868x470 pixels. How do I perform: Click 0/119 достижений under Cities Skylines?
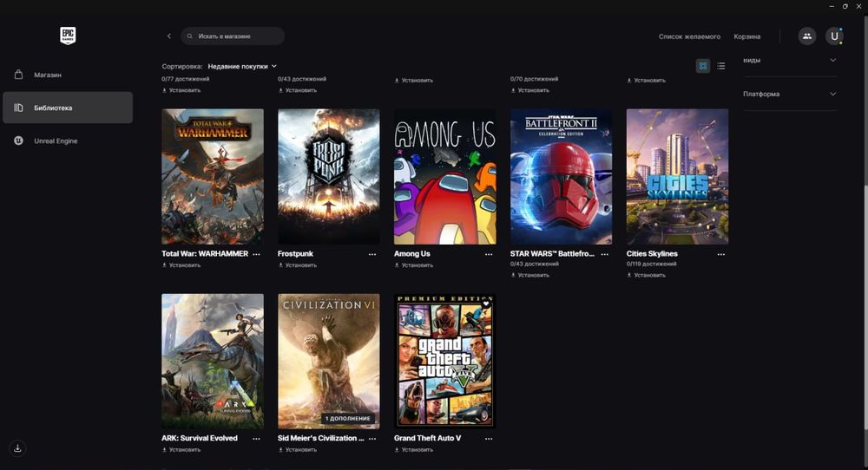651,264
